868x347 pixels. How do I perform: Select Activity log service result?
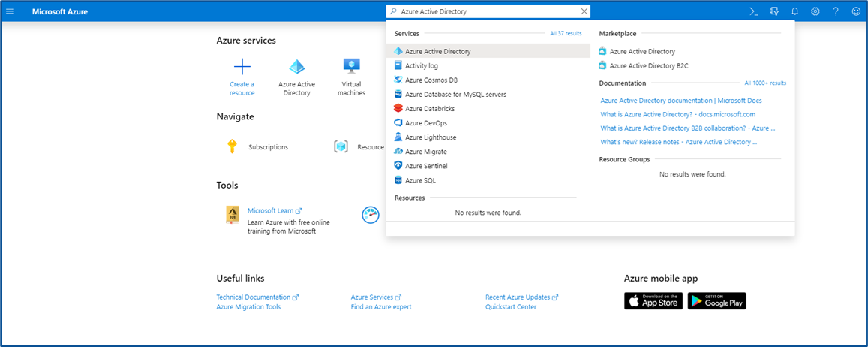tap(488, 65)
